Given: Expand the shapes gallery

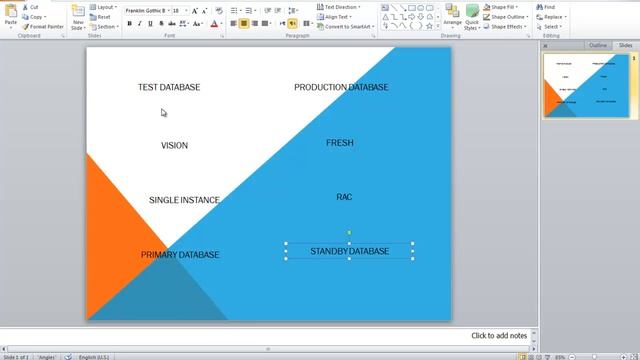Looking at the screenshot, I should [x=438, y=26].
